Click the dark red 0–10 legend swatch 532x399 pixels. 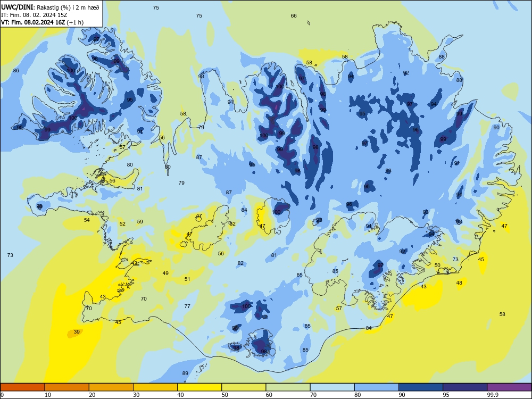pyautogui.click(x=22, y=387)
